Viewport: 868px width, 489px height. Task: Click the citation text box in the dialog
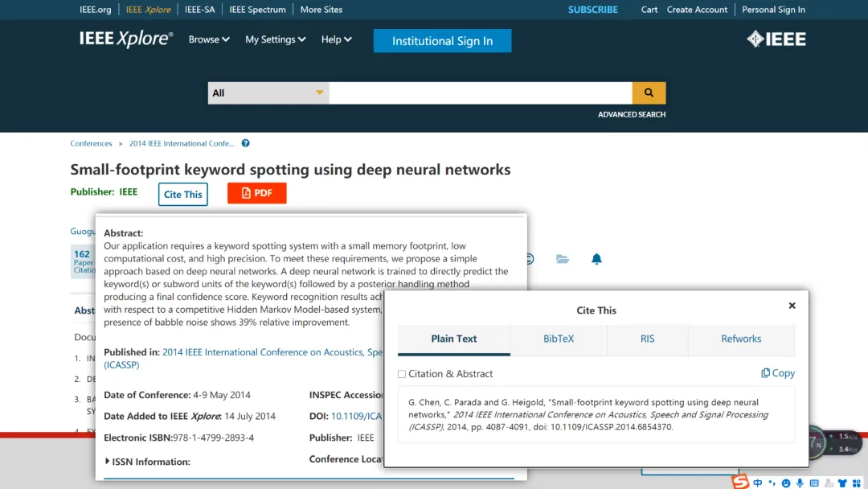596,415
